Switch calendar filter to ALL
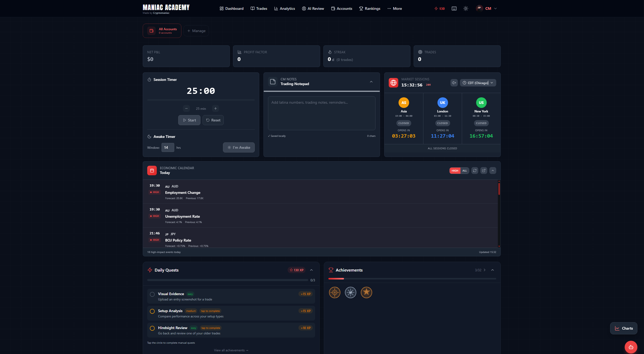This screenshot has height=354, width=644. 464,171
